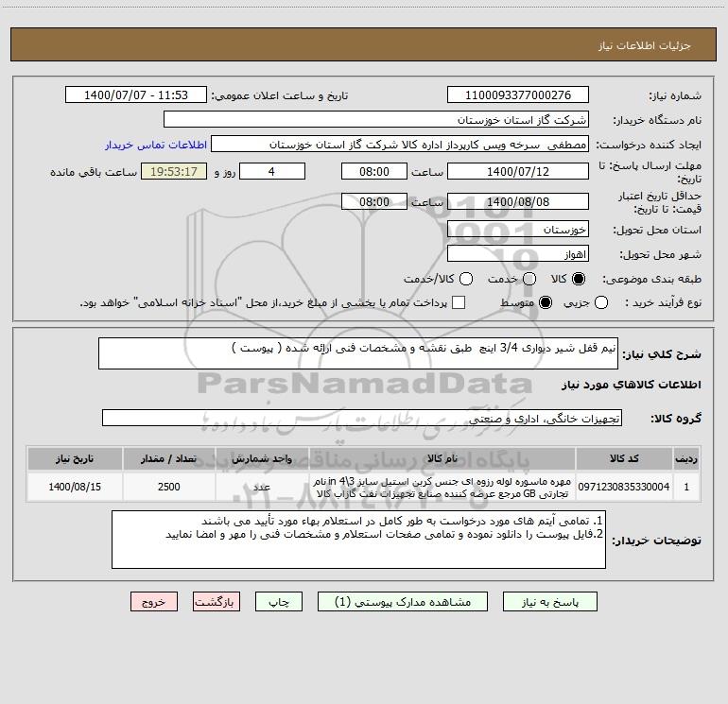Click the delivery city field اهواز

click(518, 254)
